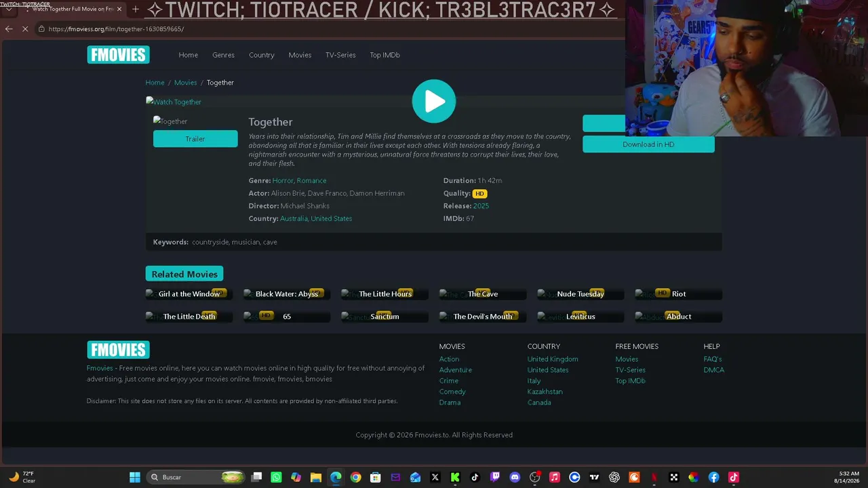
Task: Open Facebook from the taskbar
Action: coord(713,477)
